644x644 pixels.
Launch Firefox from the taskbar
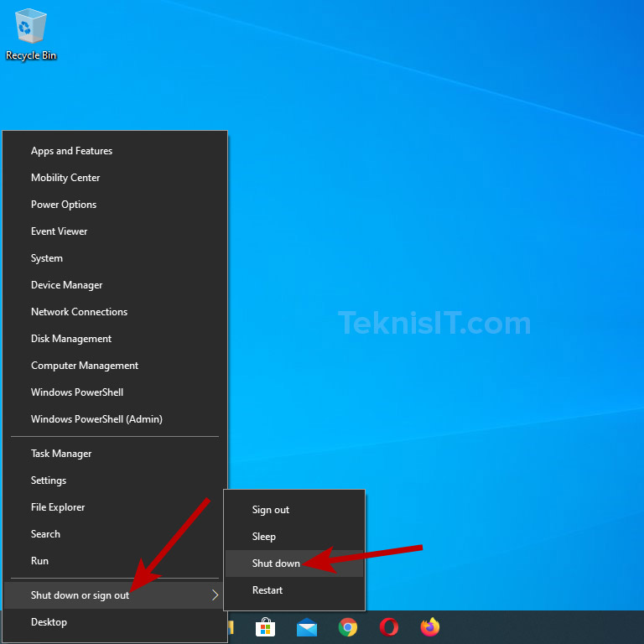click(x=430, y=627)
